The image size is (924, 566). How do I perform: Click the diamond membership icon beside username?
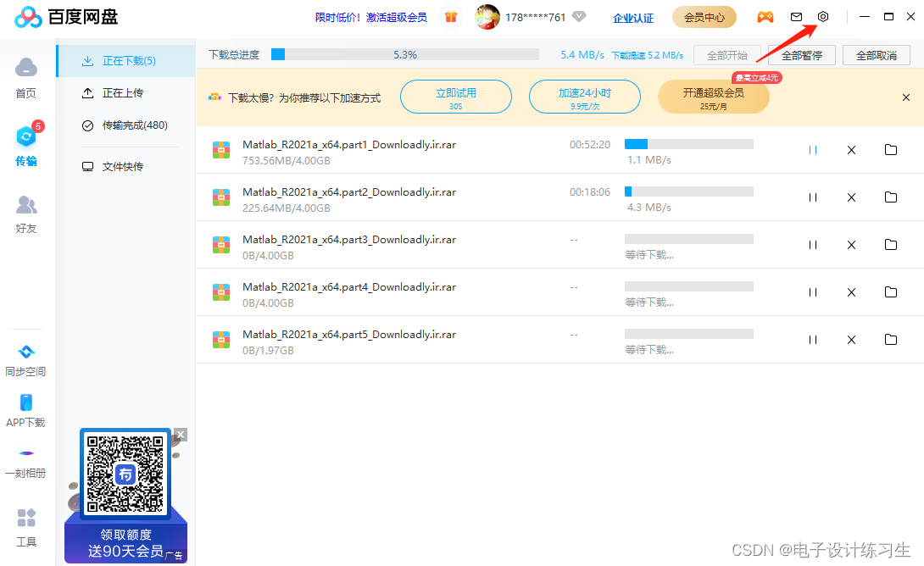pyautogui.click(x=579, y=16)
